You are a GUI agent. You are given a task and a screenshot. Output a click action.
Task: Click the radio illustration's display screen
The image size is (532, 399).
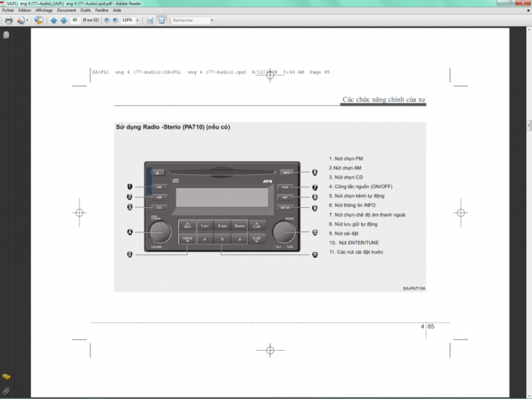[x=222, y=197]
